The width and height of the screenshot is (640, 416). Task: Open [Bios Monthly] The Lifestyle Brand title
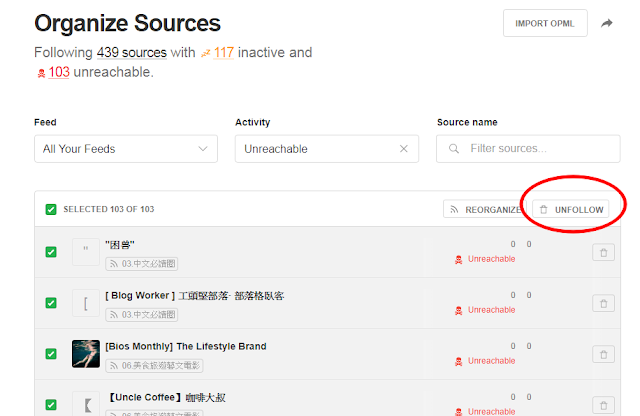pyautogui.click(x=186, y=347)
